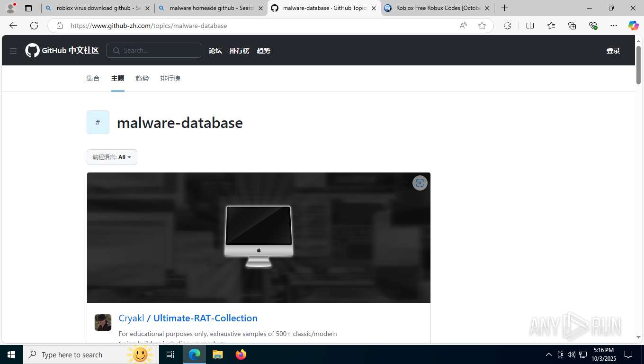
Task: Open the Split screen icon
Action: tap(530, 26)
